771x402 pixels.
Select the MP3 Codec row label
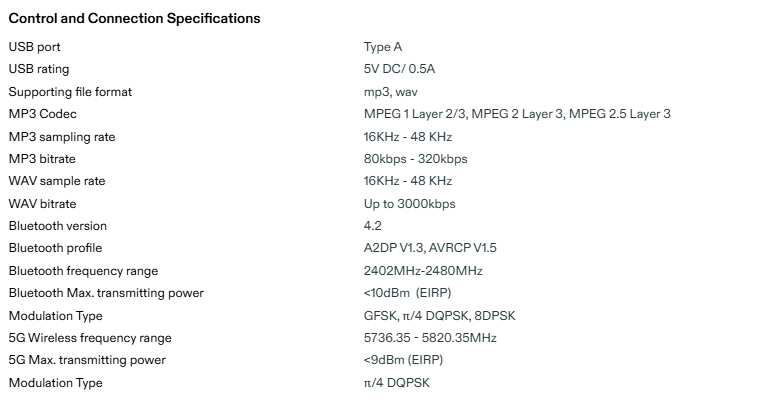[43, 114]
